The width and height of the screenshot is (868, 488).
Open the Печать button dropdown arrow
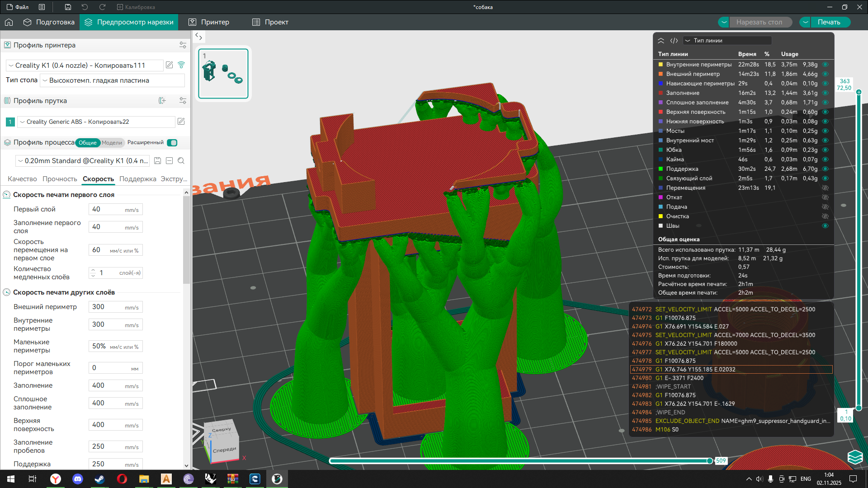point(806,22)
